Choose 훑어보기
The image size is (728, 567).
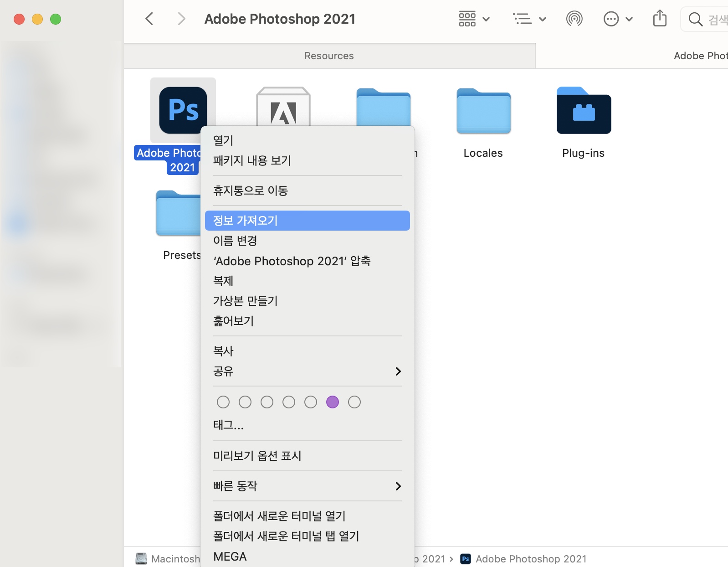click(308, 321)
